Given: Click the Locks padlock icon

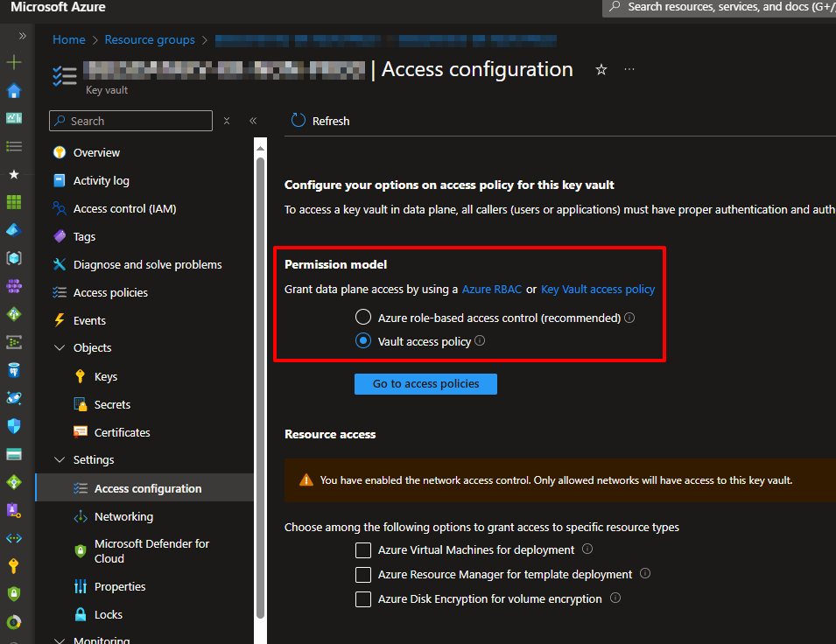Looking at the screenshot, I should (x=80, y=614).
